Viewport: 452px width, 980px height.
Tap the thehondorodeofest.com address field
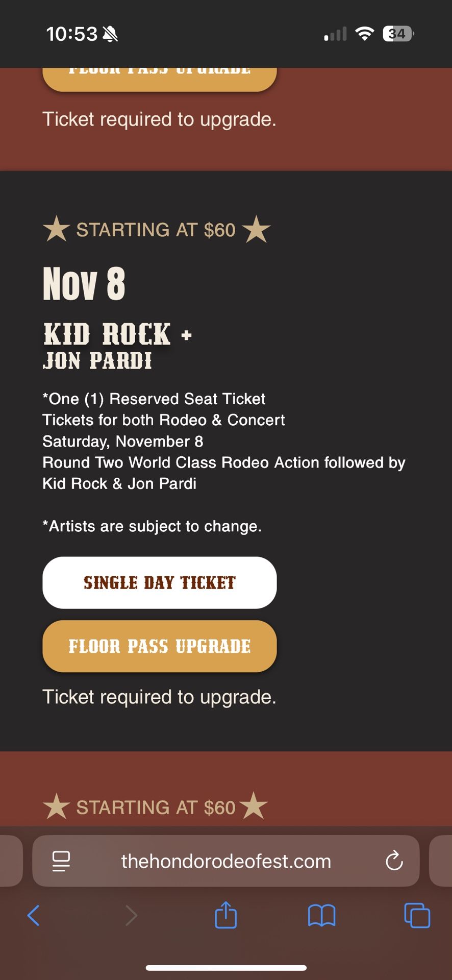coord(226,861)
